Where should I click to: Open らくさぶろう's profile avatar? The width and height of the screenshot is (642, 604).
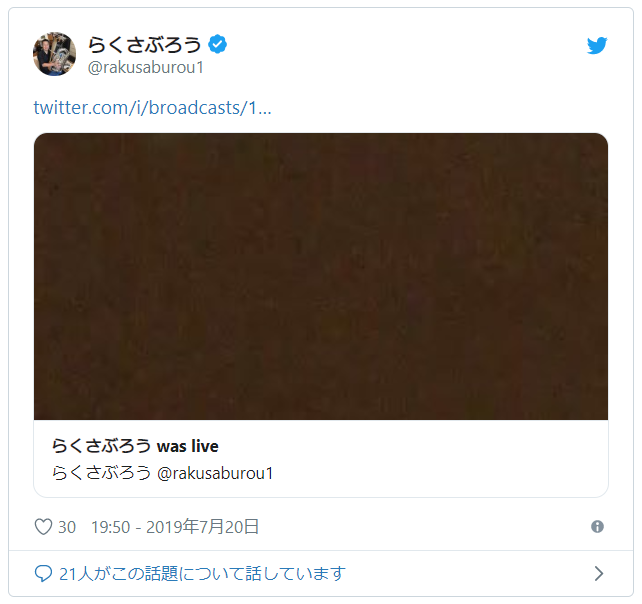(x=54, y=54)
